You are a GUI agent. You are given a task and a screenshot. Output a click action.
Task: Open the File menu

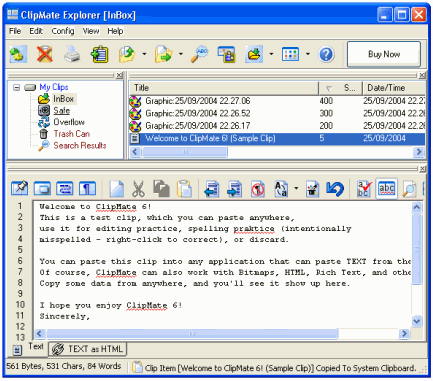coord(15,31)
